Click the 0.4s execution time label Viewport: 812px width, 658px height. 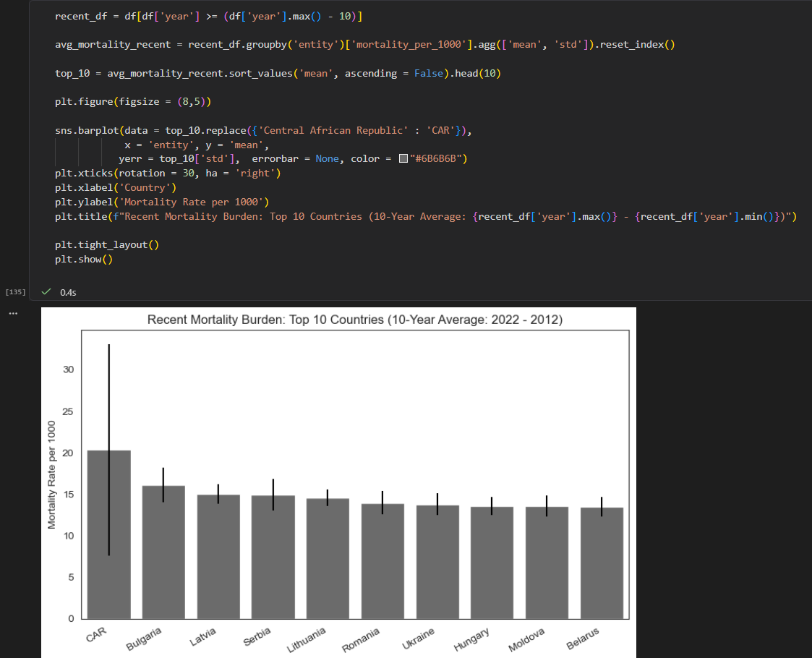pyautogui.click(x=68, y=292)
